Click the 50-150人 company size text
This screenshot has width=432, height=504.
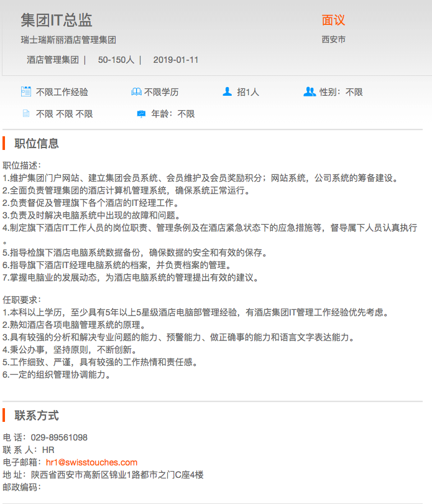click(116, 60)
